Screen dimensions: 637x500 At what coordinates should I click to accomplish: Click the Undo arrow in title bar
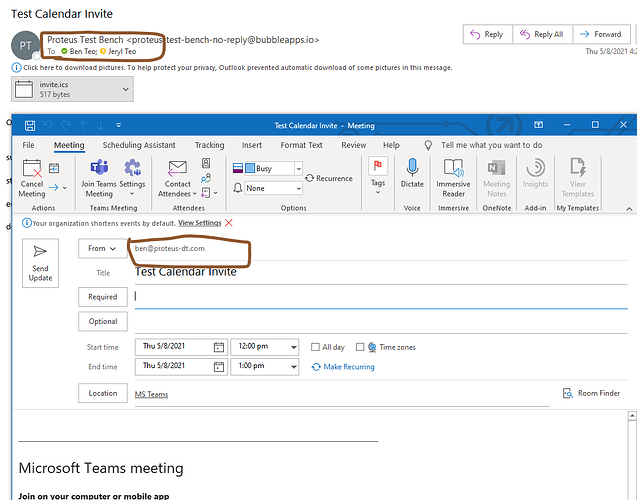(48, 126)
